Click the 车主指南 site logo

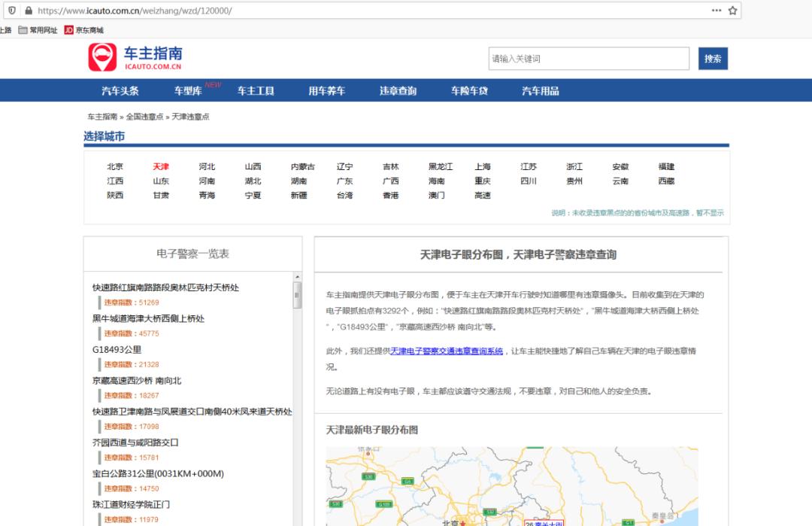tap(134, 56)
